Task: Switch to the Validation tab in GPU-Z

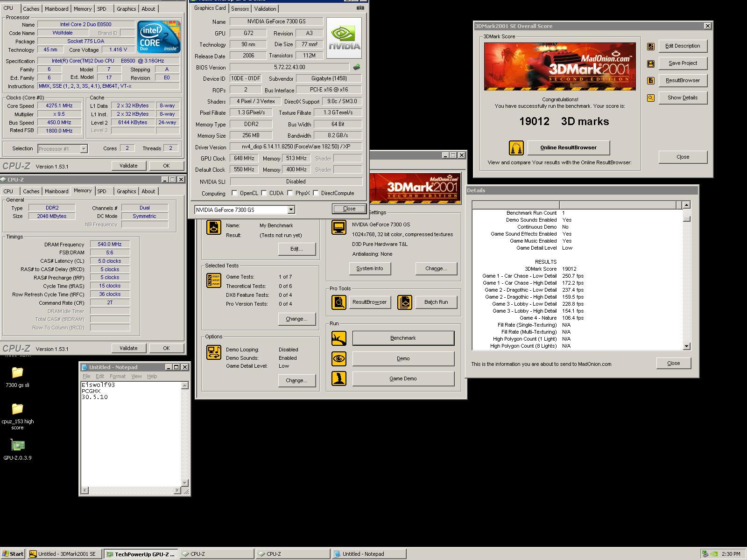Action: [x=265, y=8]
